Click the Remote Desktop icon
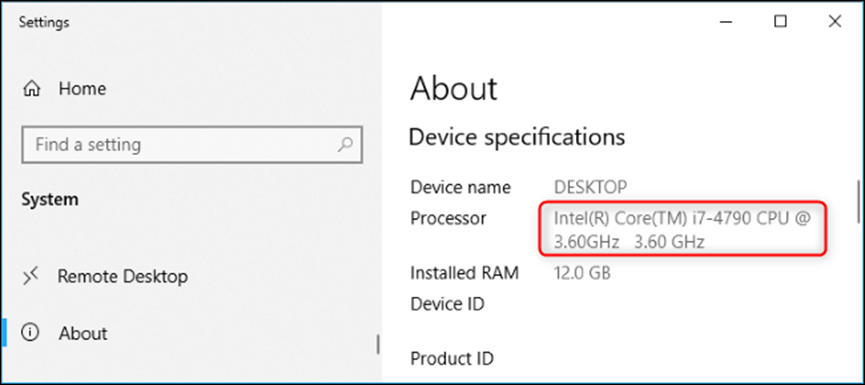The width and height of the screenshot is (865, 385). 31,276
